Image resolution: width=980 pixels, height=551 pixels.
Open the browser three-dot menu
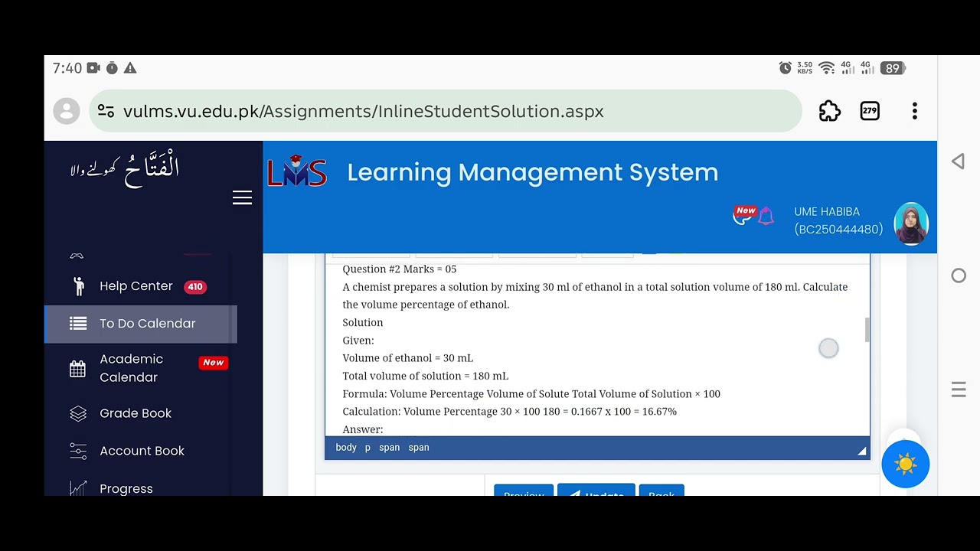coord(914,111)
